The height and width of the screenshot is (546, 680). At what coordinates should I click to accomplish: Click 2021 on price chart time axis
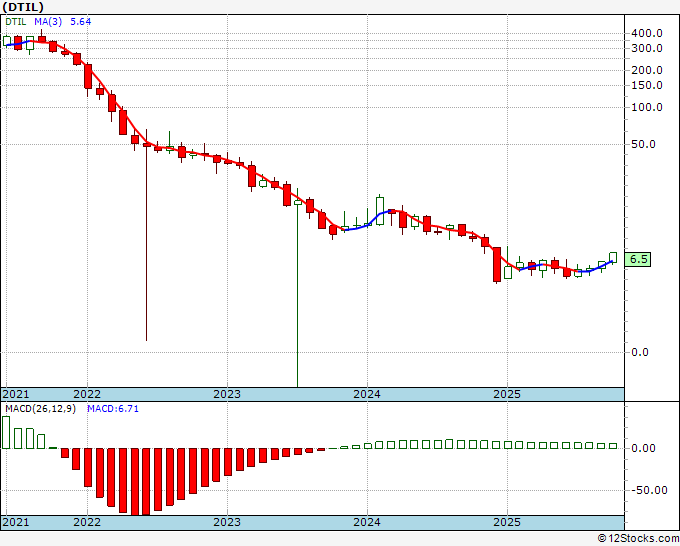pos(16,394)
